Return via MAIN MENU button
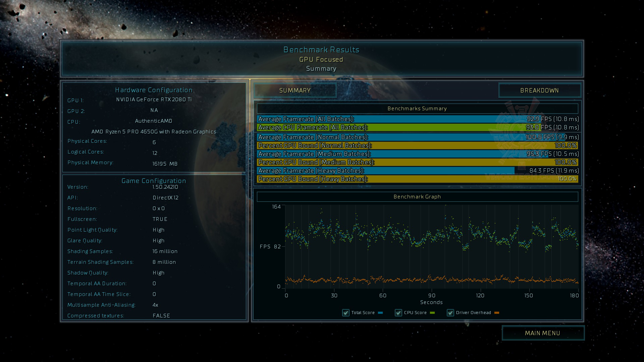Image resolution: width=644 pixels, height=362 pixels. [543, 333]
